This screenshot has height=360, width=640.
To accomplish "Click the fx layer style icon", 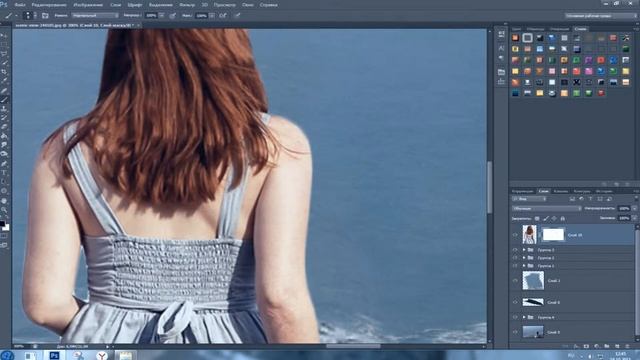I will point(576,346).
